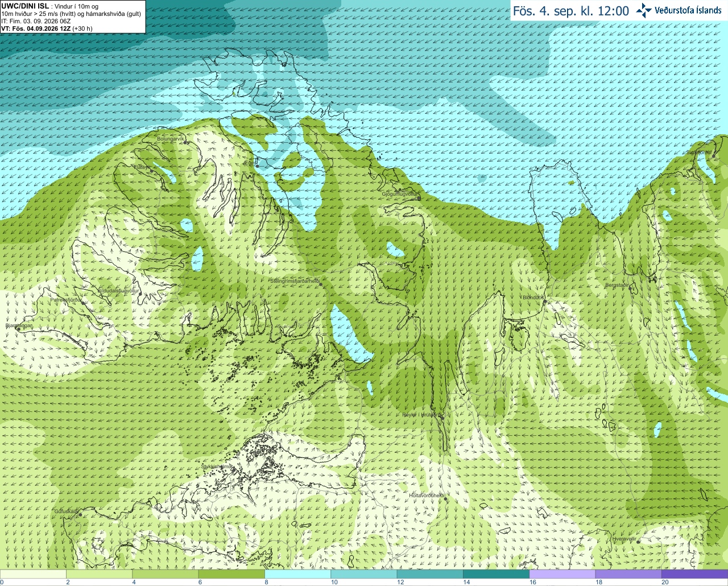Click the Gufuskálar station dot
Image resolution: width=728 pixels, height=586 pixels.
click(80, 514)
